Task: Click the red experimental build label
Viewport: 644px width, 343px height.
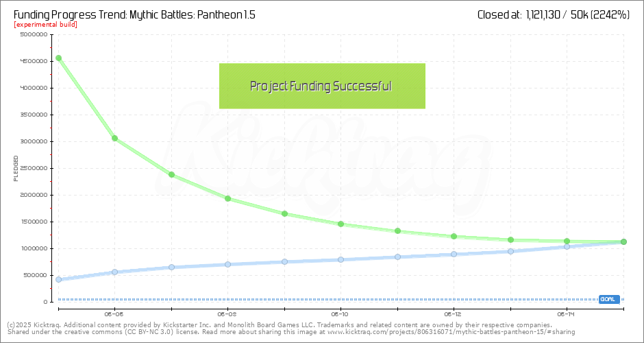Action: (45, 25)
